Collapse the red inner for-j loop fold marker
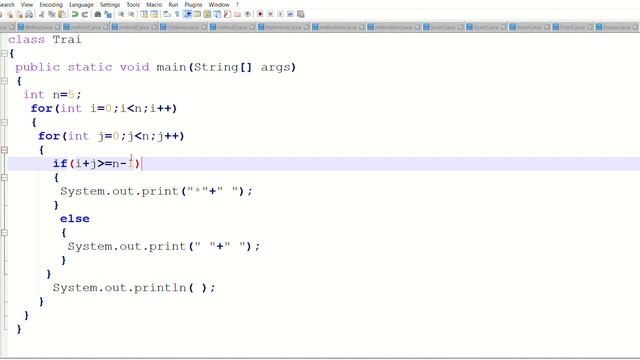 point(4,150)
